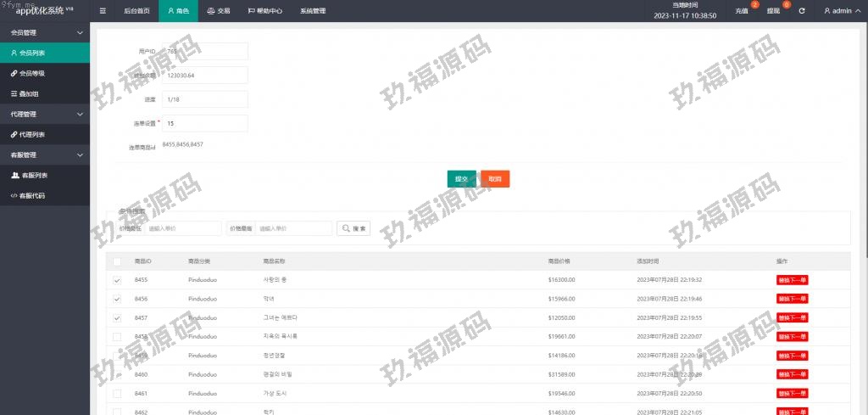This screenshot has height=415, width=868.
Task: Click the scales icon beside 交易
Action: (x=211, y=11)
